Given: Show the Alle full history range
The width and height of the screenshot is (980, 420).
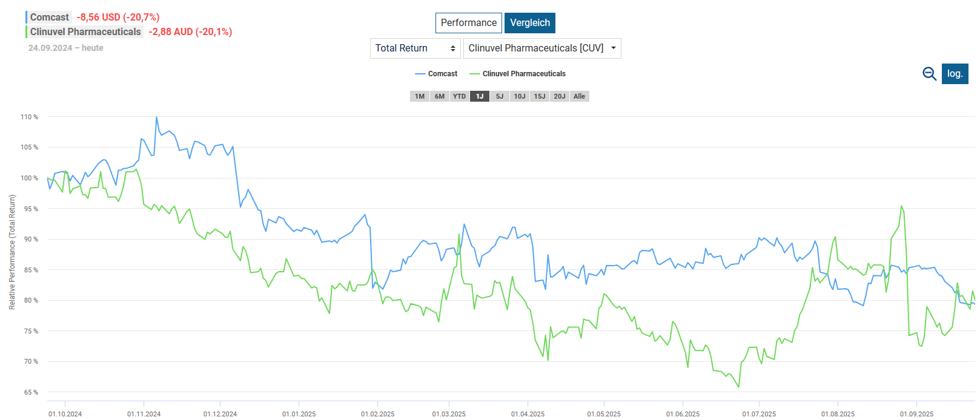Looking at the screenshot, I should (580, 96).
